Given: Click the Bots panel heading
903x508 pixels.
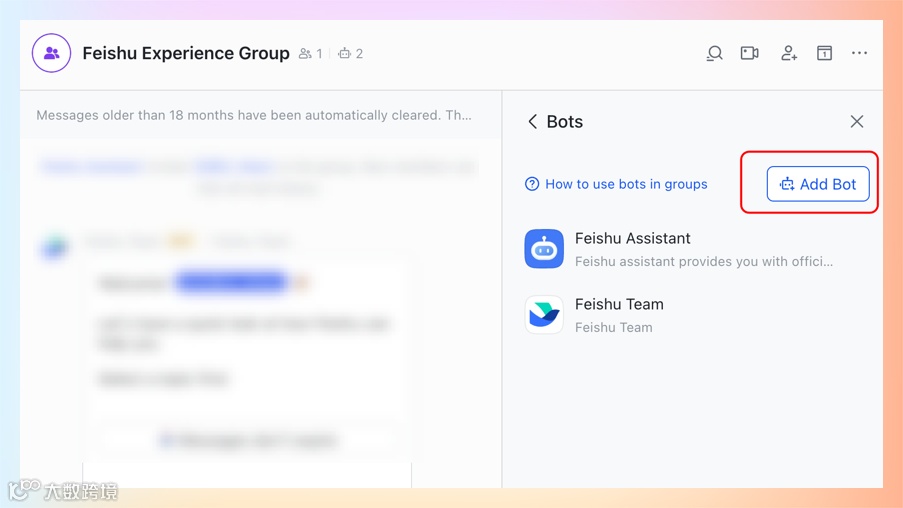Looking at the screenshot, I should [x=564, y=122].
